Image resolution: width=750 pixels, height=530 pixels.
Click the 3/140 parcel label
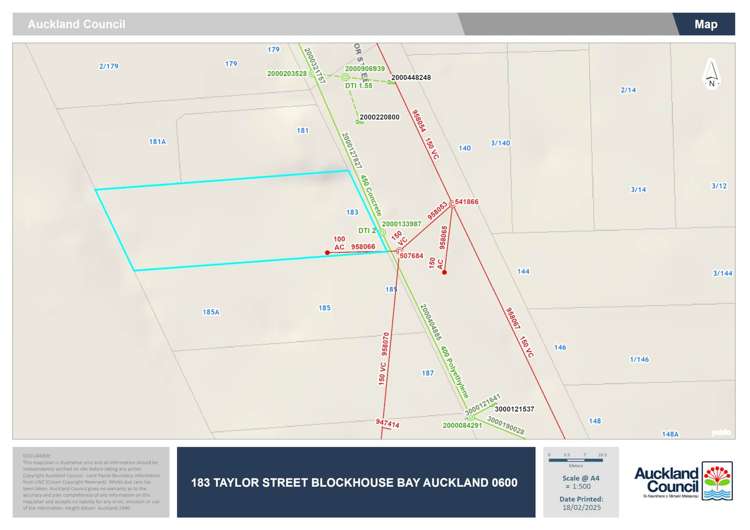500,143
